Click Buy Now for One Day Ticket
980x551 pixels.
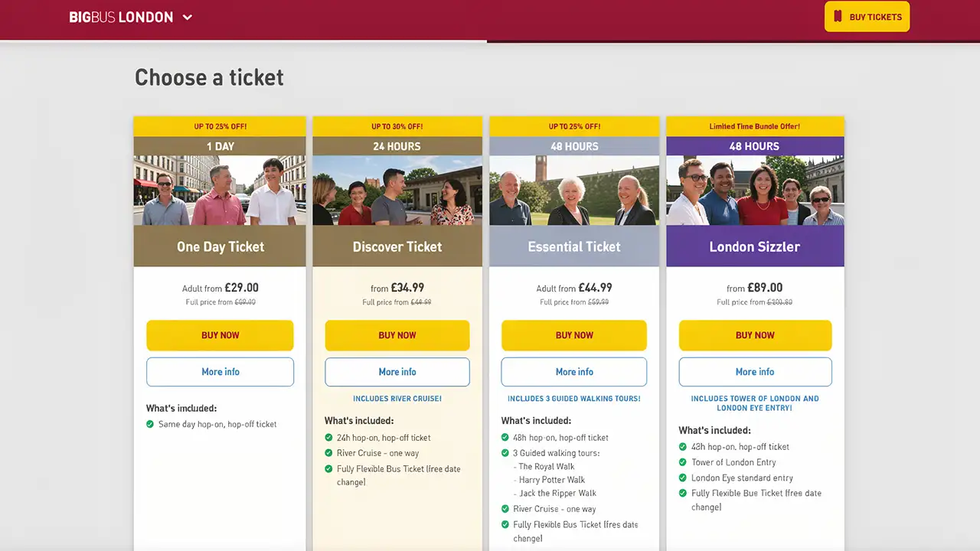(x=220, y=335)
